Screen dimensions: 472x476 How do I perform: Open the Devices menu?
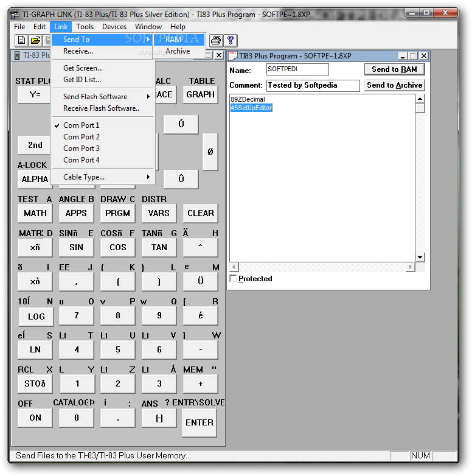114,27
